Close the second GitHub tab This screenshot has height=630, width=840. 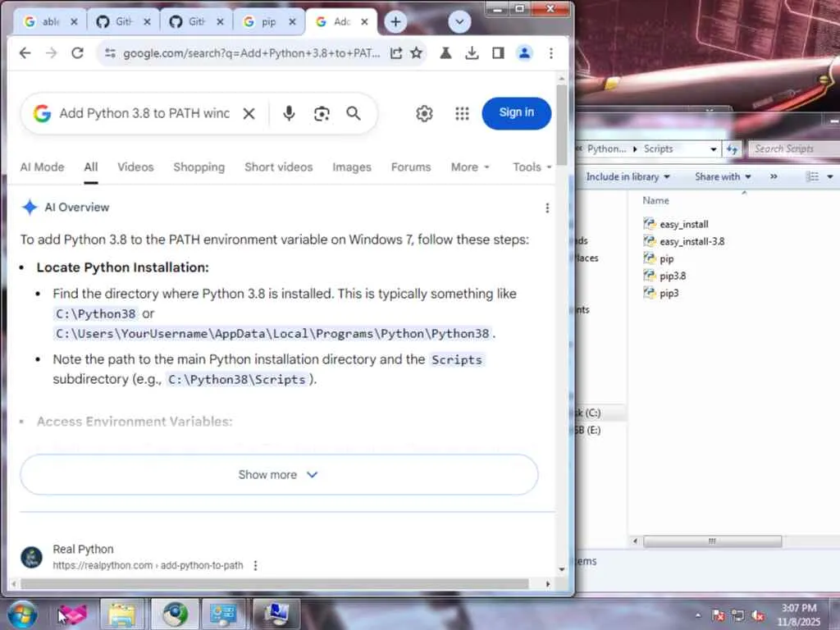pos(220,22)
